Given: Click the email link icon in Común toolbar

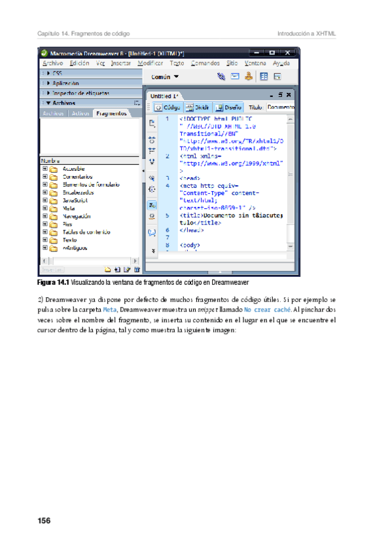Looking at the screenshot, I should tap(235, 77).
